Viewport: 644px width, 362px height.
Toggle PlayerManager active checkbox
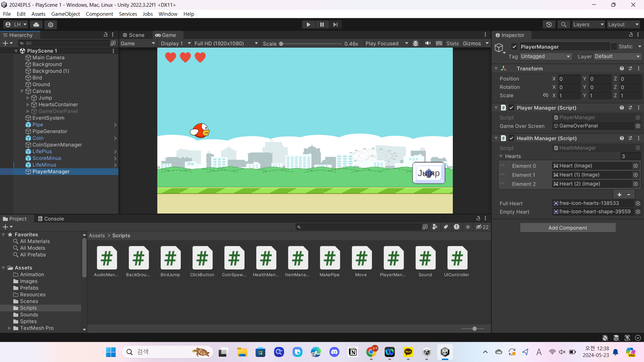[x=514, y=47]
